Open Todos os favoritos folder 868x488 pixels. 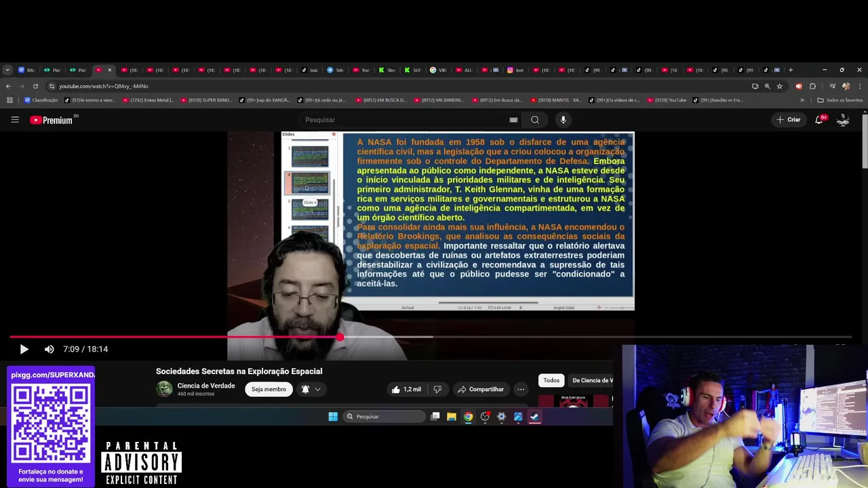click(x=840, y=100)
